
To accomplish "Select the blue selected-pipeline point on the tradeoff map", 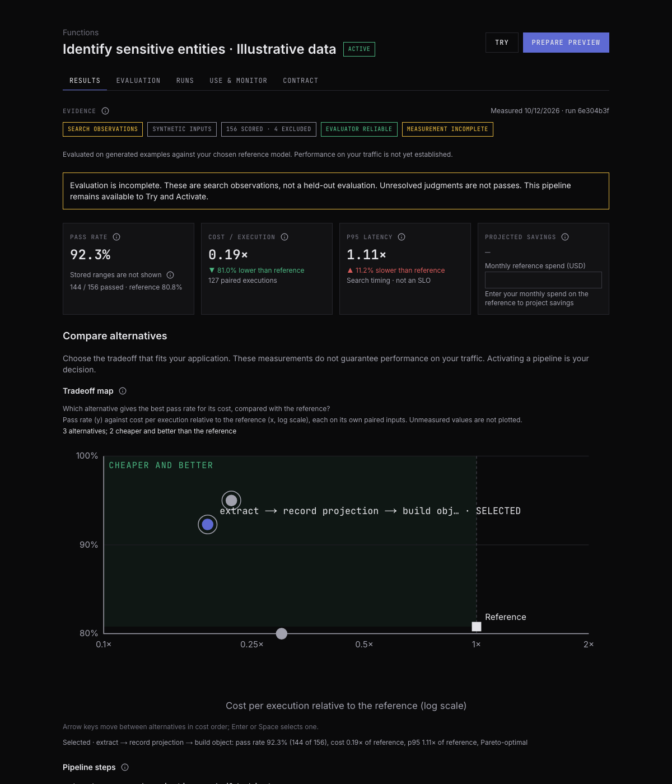I will 208,525.
